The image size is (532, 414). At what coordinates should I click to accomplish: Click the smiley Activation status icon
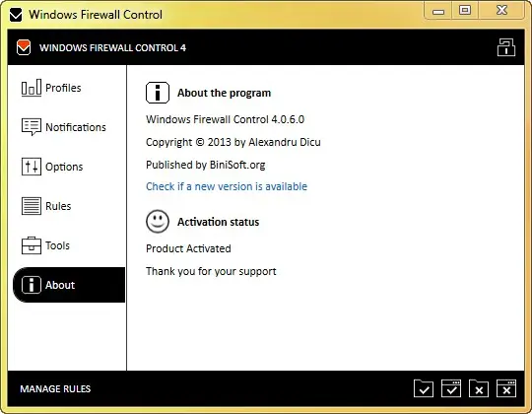[x=158, y=221]
